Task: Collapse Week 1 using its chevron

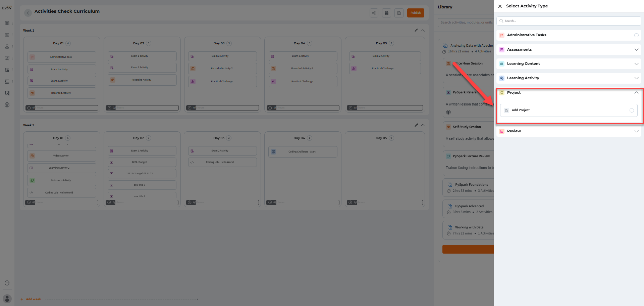Action: click(x=423, y=31)
